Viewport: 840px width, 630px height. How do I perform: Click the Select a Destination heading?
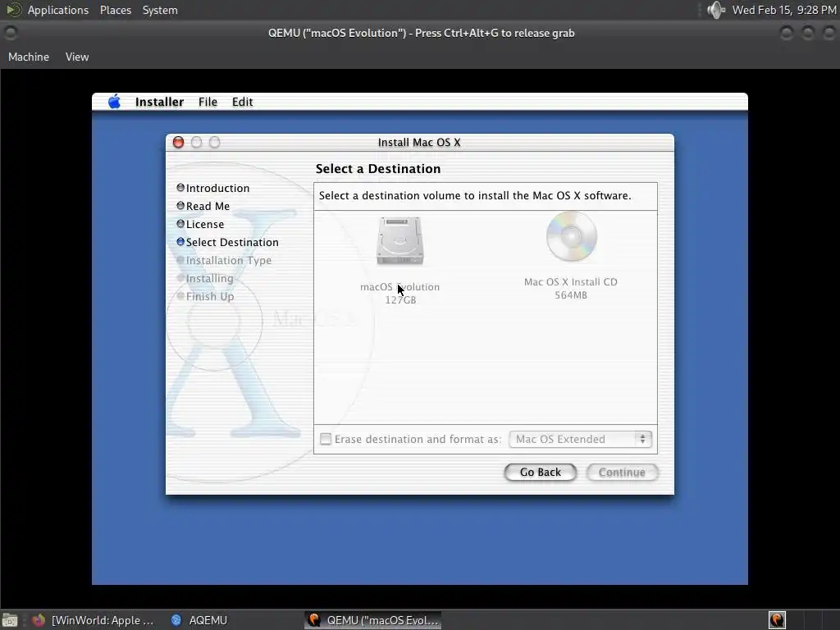(378, 169)
